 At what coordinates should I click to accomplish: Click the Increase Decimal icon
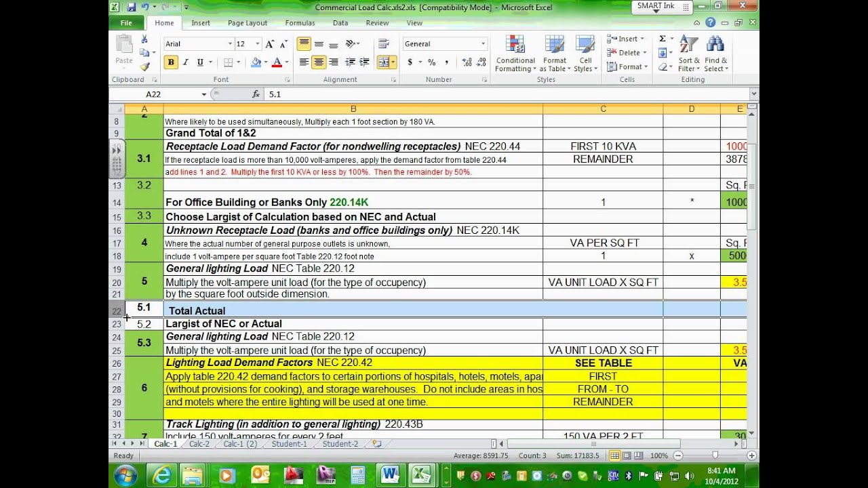coord(467,62)
